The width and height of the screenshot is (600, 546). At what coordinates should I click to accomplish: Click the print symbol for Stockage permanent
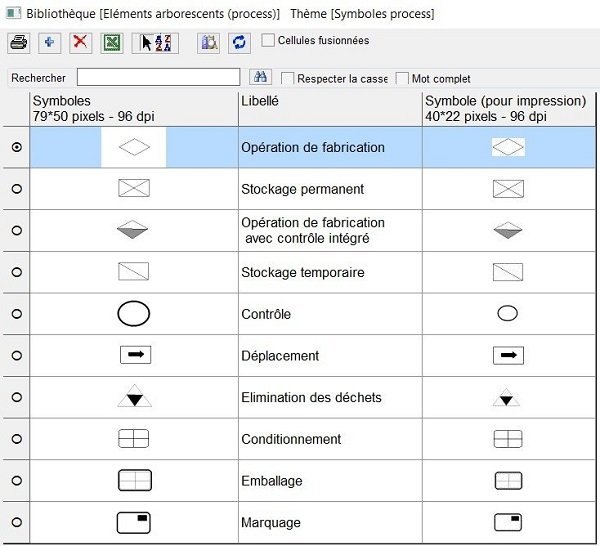coord(508,189)
